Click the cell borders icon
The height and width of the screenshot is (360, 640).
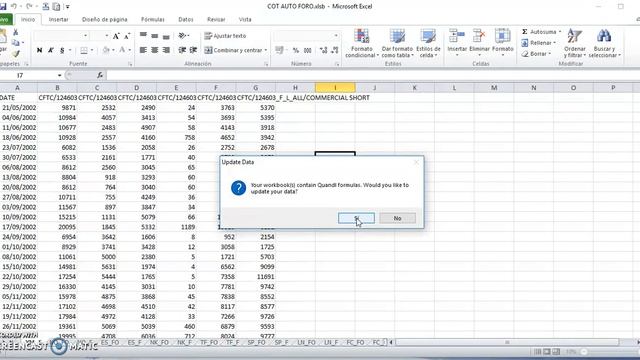84,50
